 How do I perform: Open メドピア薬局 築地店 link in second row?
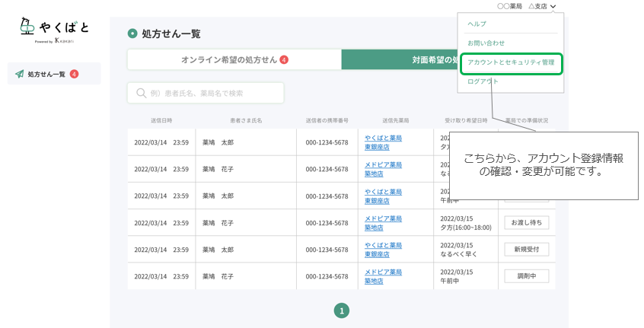[x=383, y=169]
